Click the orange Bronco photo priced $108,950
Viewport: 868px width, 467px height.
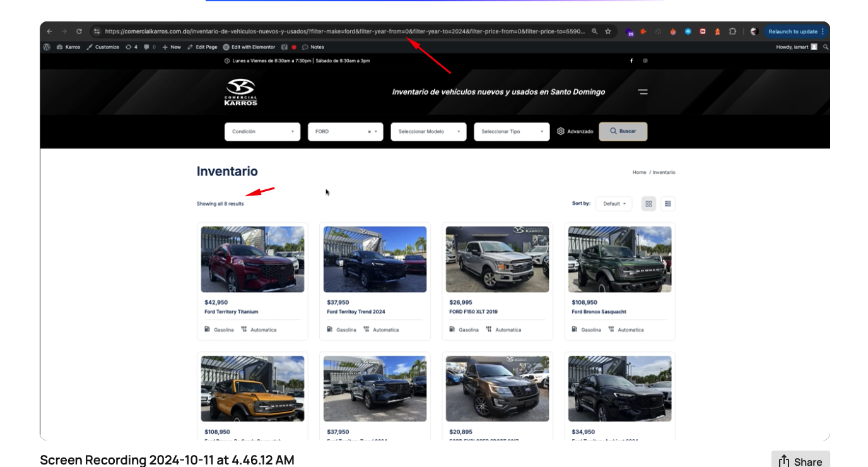(x=252, y=389)
